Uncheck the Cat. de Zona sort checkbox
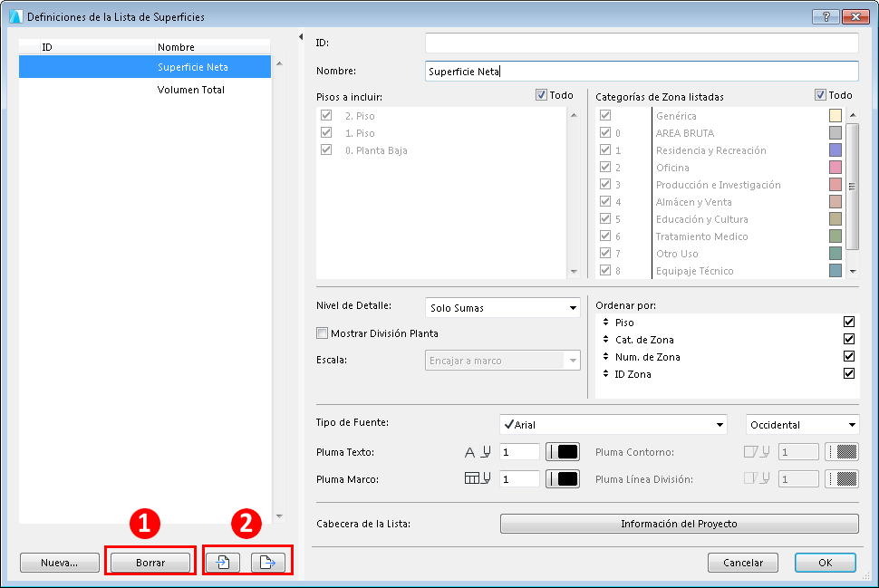Screen dimensions: 879x588 point(849,339)
